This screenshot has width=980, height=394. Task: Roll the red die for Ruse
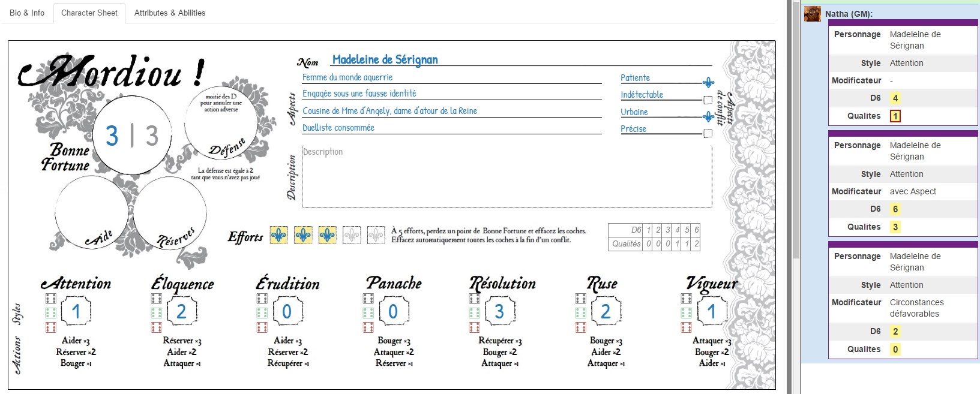[580, 327]
